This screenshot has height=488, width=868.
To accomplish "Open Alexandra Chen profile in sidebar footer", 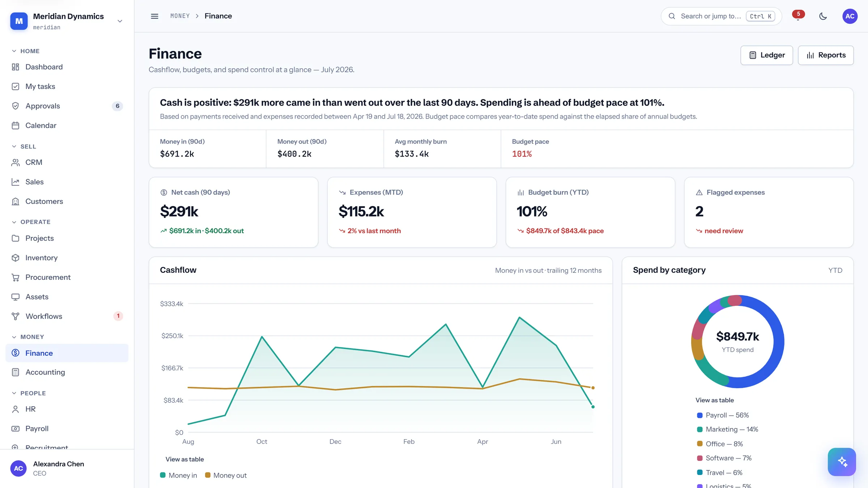I will [67, 468].
